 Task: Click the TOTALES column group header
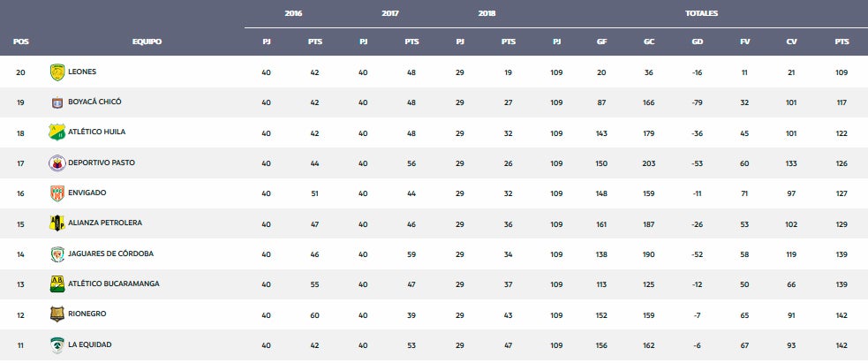[701, 14]
